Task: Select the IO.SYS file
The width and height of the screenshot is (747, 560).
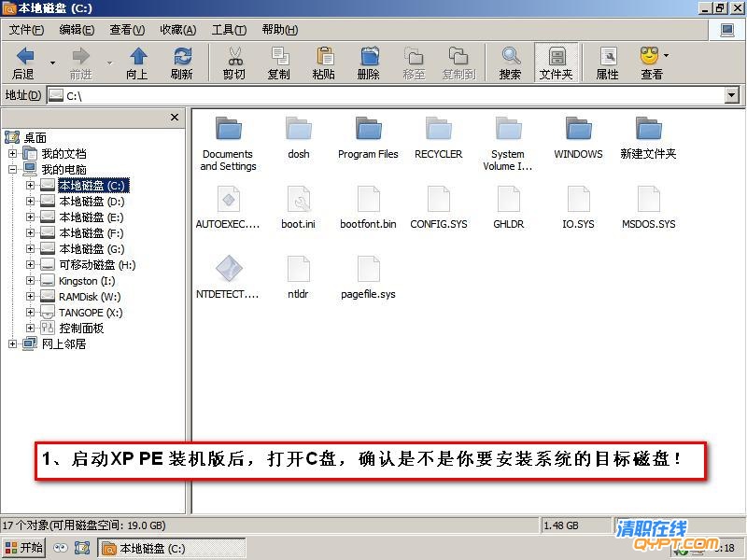Action: pyautogui.click(x=578, y=207)
